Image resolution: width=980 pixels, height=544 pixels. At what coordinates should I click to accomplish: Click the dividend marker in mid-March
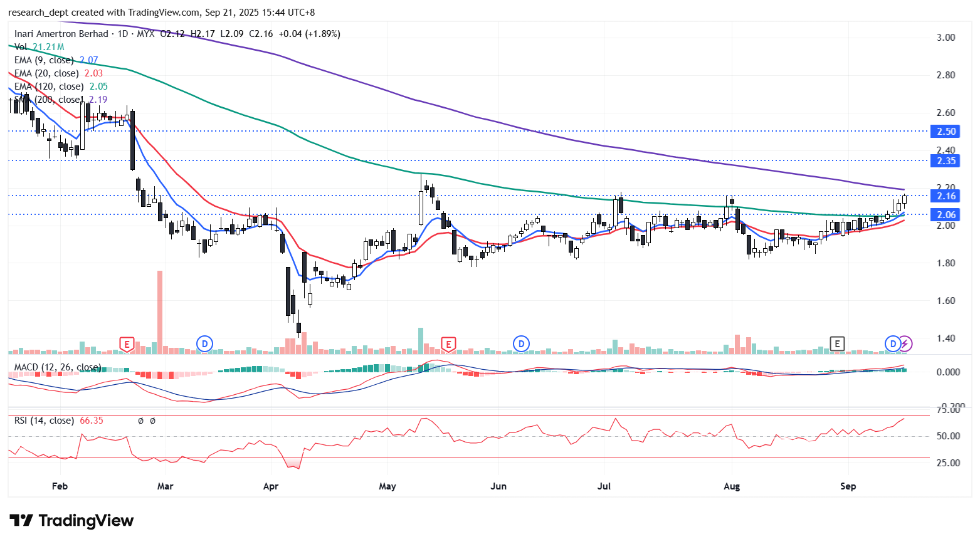[204, 343]
